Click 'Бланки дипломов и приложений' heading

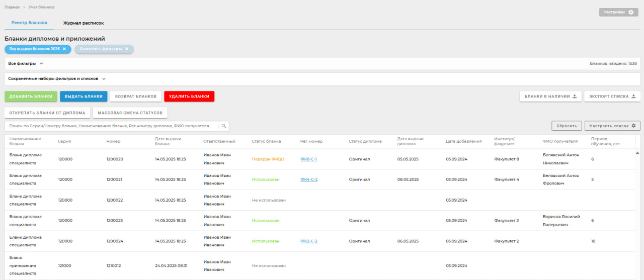click(55, 38)
